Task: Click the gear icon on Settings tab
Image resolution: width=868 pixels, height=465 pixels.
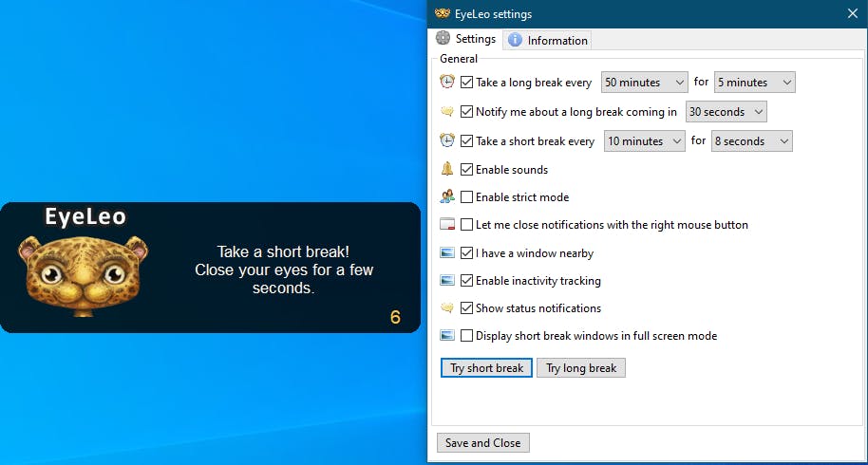Action: 443,38
